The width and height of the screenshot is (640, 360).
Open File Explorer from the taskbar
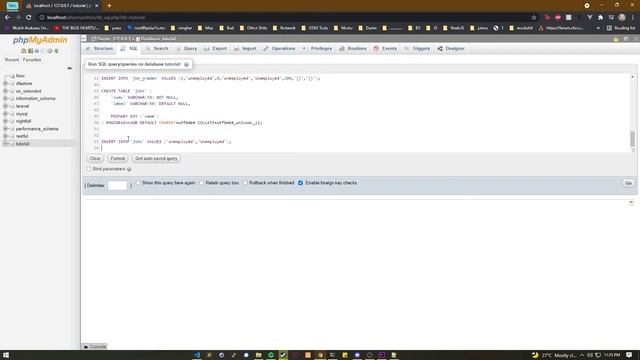click(258, 355)
